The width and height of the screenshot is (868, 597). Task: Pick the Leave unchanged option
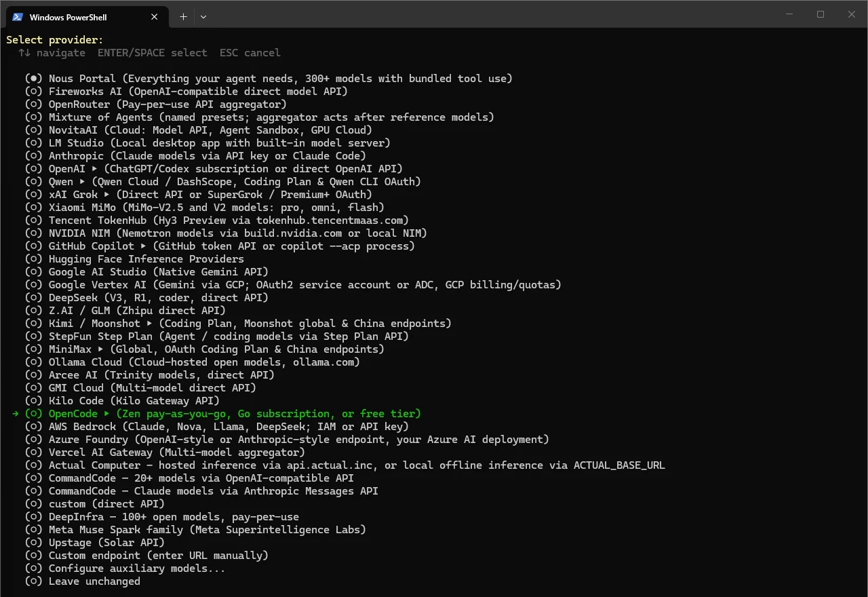pyautogui.click(x=83, y=581)
